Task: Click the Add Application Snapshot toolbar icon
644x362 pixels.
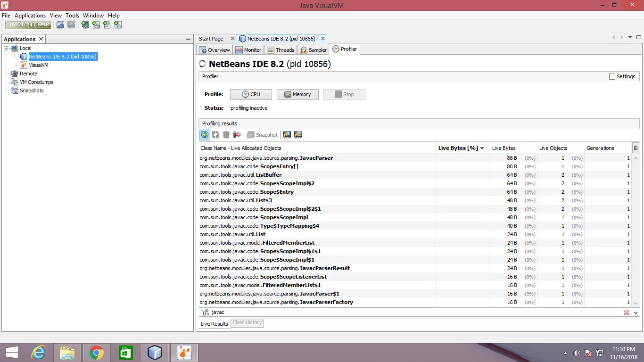Action: pos(118,25)
